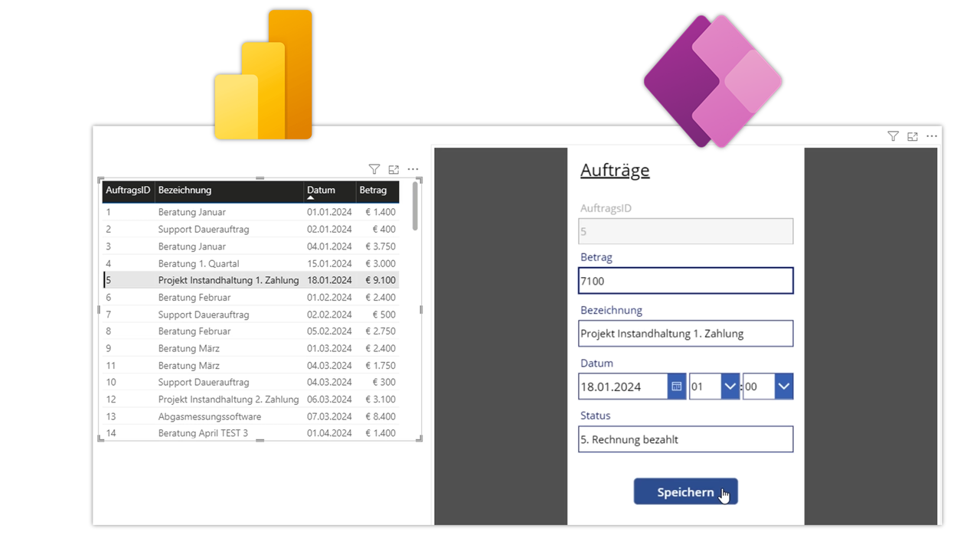This screenshot has height=551, width=980.
Task: Click AuftragsID cell '12' in the table
Action: point(111,399)
